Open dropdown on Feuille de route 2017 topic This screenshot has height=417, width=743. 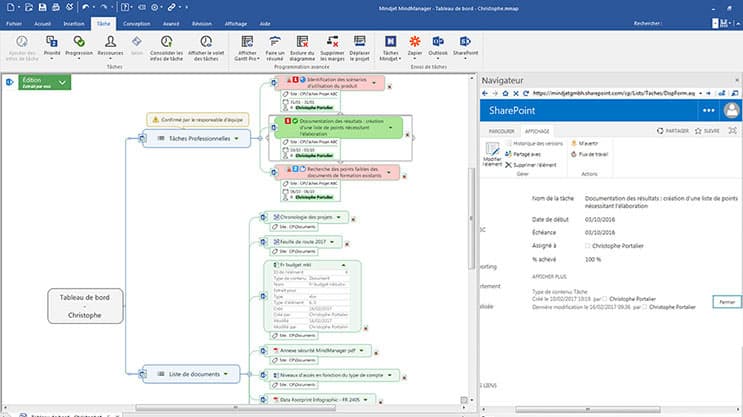(332, 242)
